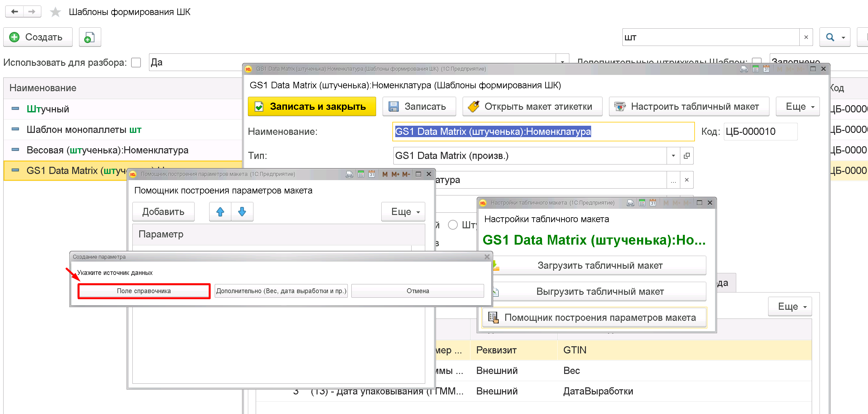This screenshot has width=868, height=414.
Task: Click the magnifier search icon
Action: [x=830, y=37]
